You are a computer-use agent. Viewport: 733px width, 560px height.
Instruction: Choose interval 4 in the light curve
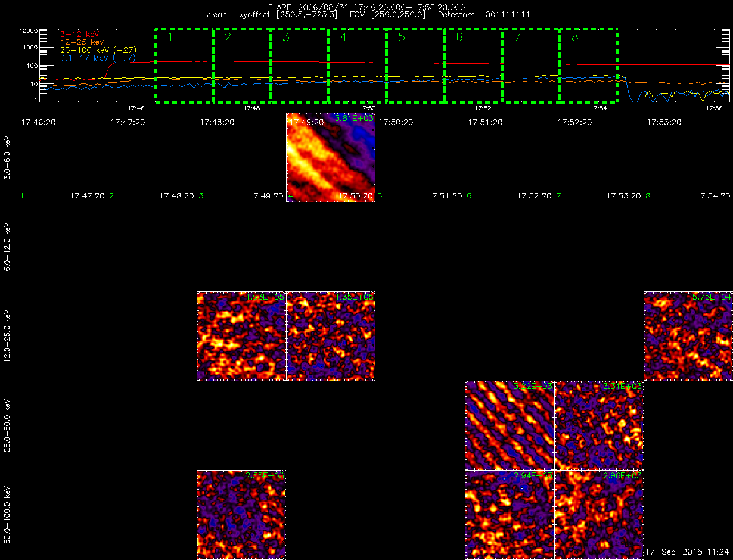pyautogui.click(x=358, y=66)
